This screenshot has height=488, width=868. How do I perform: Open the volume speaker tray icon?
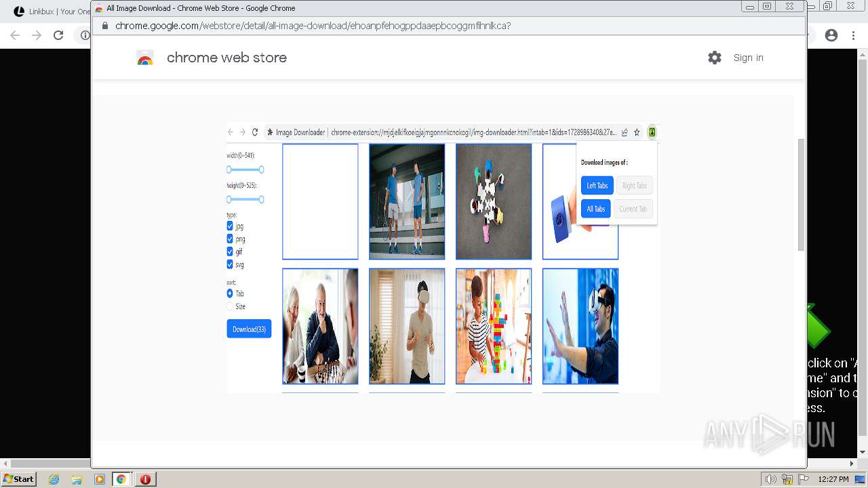click(x=770, y=479)
